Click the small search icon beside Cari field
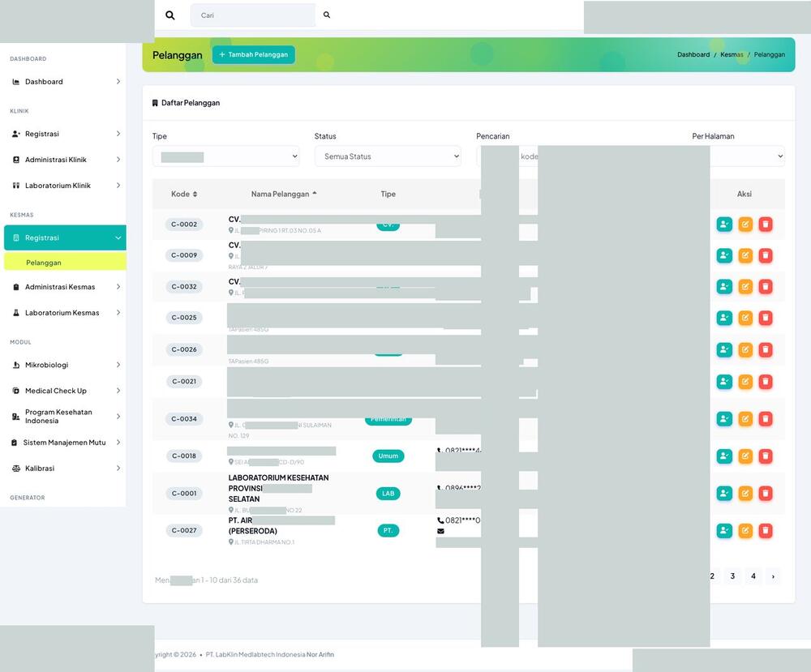Screen dimensions: 811x672 point(327,15)
